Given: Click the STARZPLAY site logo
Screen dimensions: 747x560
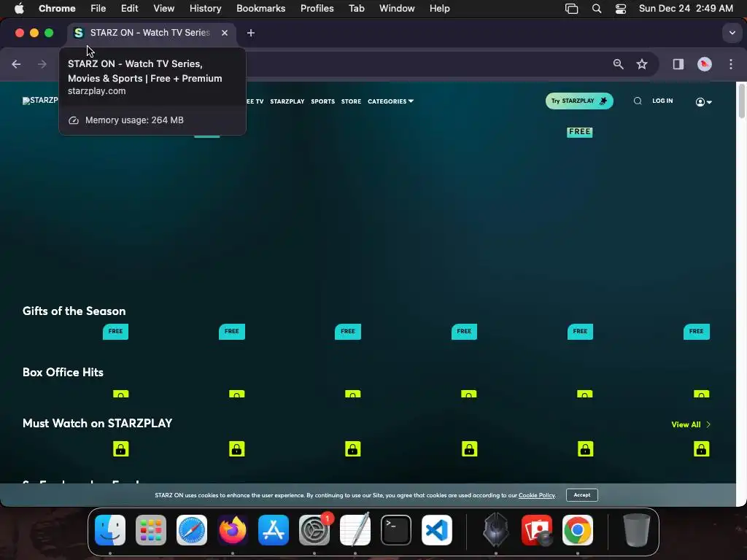Looking at the screenshot, I should [40, 101].
